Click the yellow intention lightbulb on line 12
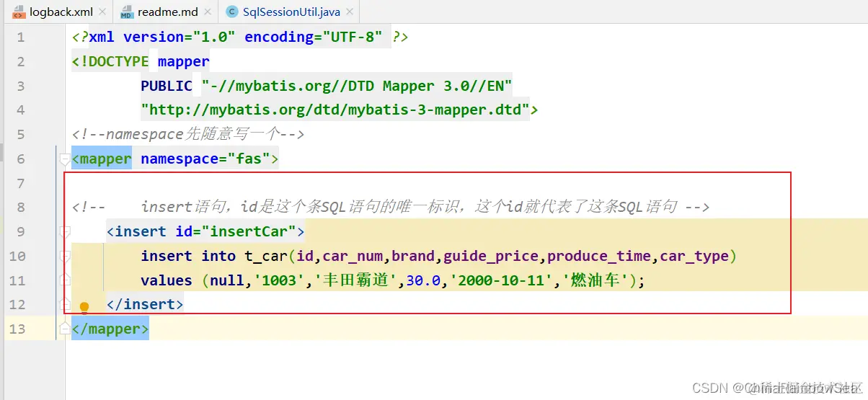The width and height of the screenshot is (868, 400). [84, 308]
